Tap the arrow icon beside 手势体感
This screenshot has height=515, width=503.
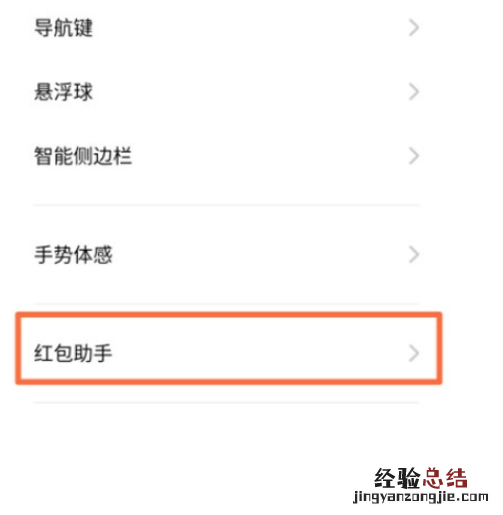[x=414, y=255]
